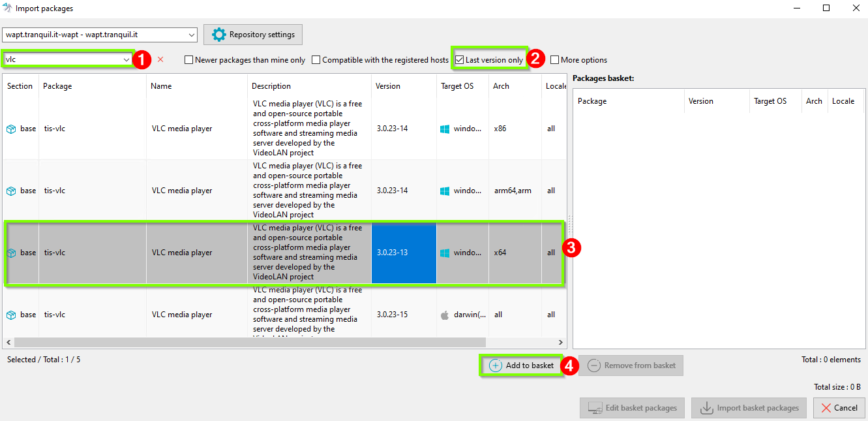This screenshot has width=868, height=421.
Task: Enable Newer packages than mine only
Action: 189,60
